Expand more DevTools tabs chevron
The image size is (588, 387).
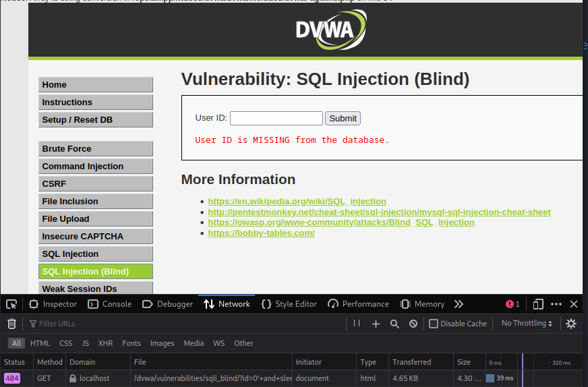(459, 304)
